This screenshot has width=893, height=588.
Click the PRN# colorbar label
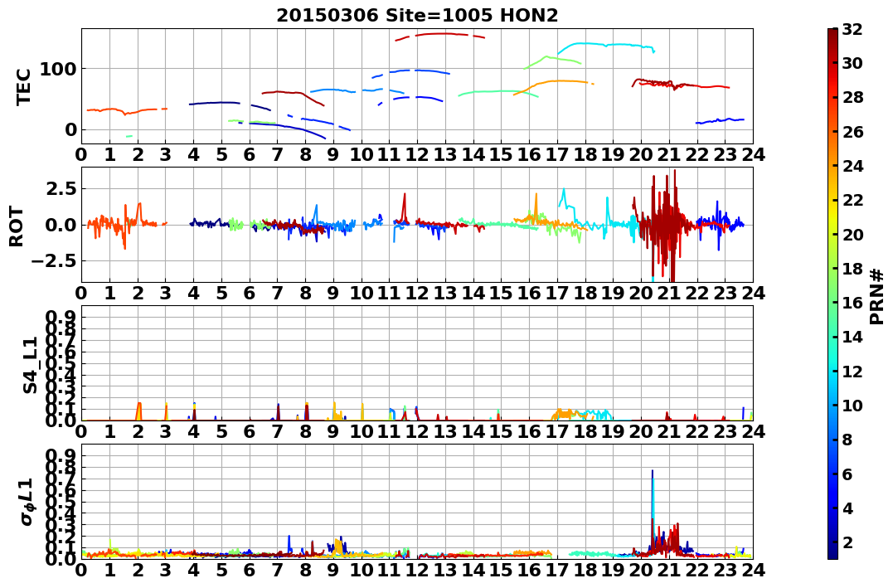coord(877,296)
